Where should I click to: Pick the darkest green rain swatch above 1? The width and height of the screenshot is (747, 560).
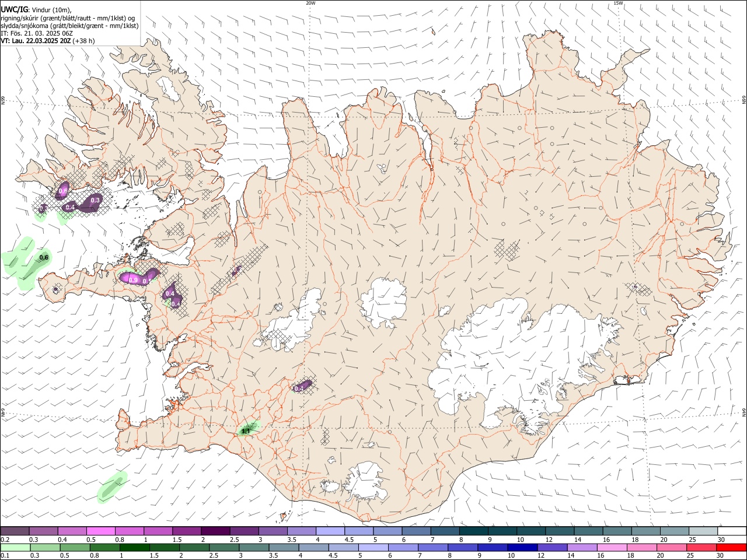[x=134, y=547]
